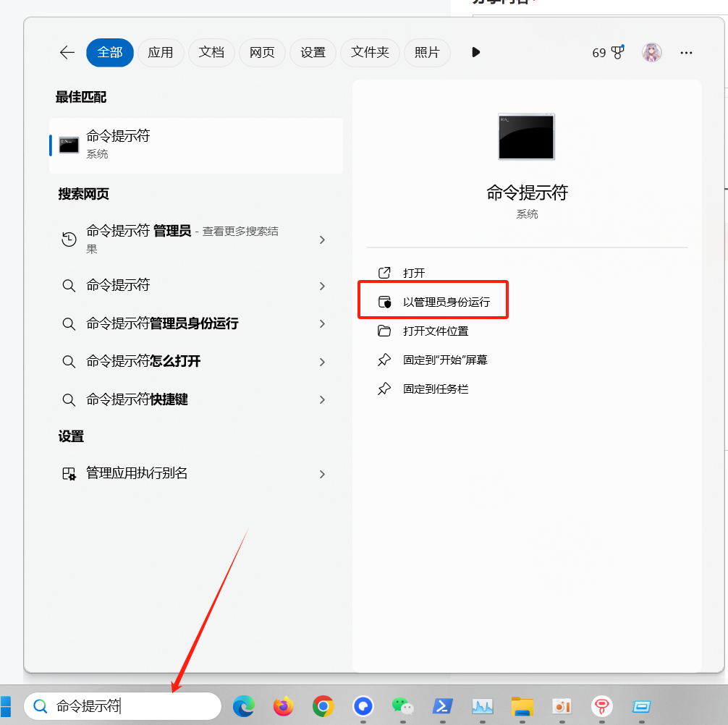This screenshot has height=725, width=728.
Task: Click the shield icon for run as administrator
Action: [x=384, y=302]
